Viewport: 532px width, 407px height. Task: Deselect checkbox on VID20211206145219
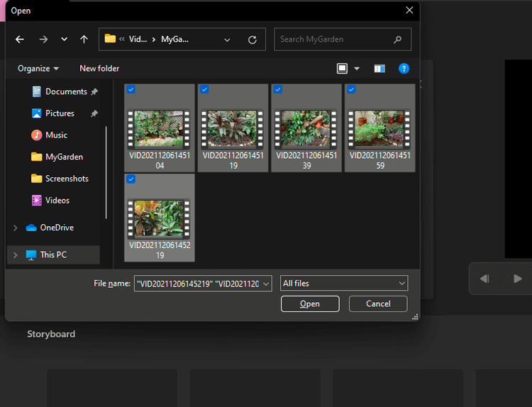tap(131, 179)
